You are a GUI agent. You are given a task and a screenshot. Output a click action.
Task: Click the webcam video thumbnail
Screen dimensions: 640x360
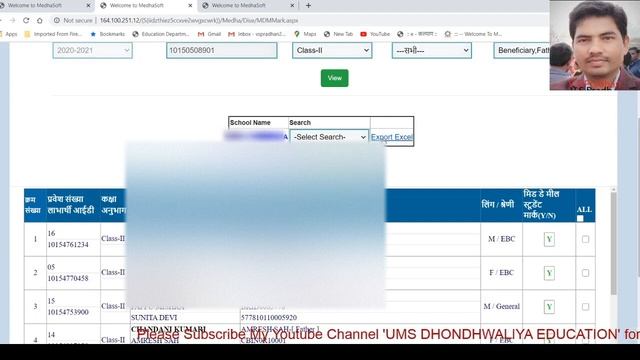pyautogui.click(x=595, y=45)
